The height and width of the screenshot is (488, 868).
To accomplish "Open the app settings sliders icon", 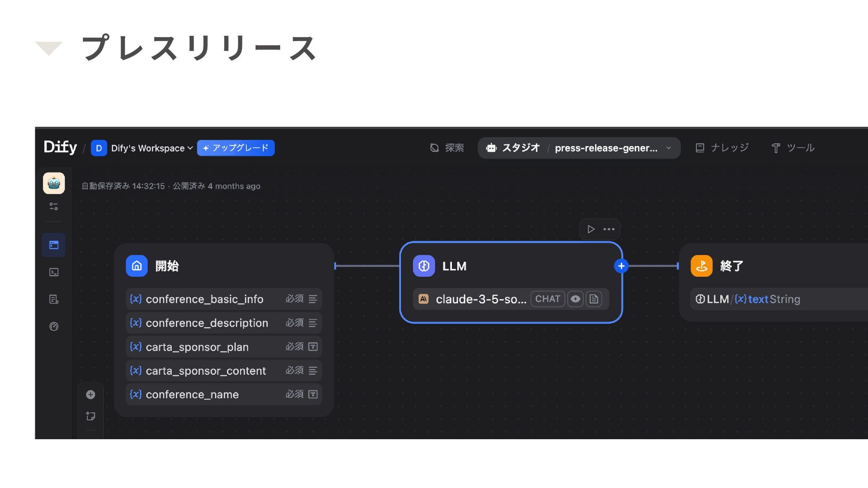I will click(54, 206).
